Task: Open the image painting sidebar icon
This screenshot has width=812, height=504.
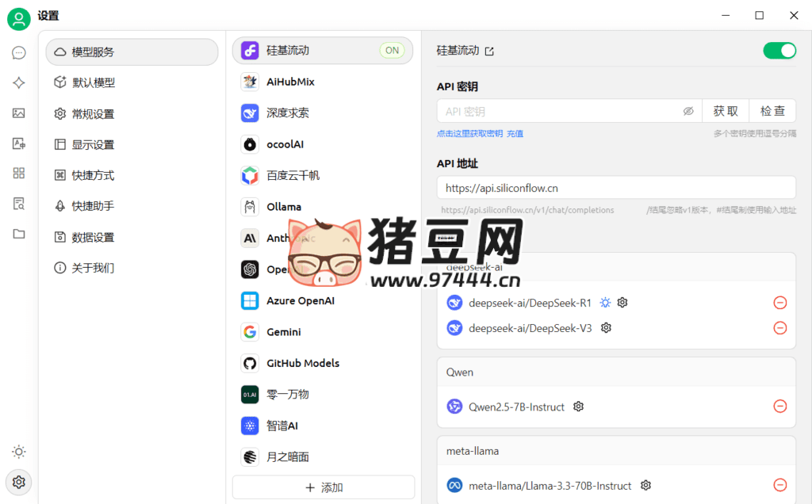Action: coord(19,113)
